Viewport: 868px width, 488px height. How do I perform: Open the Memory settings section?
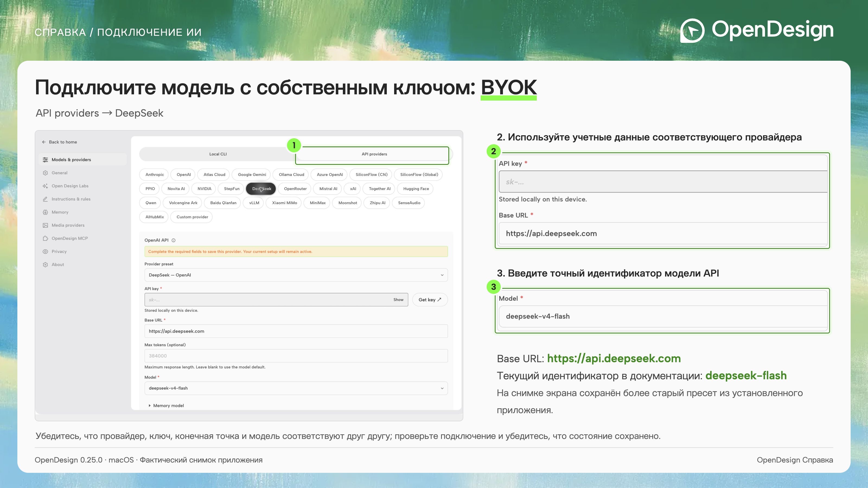(82, 212)
